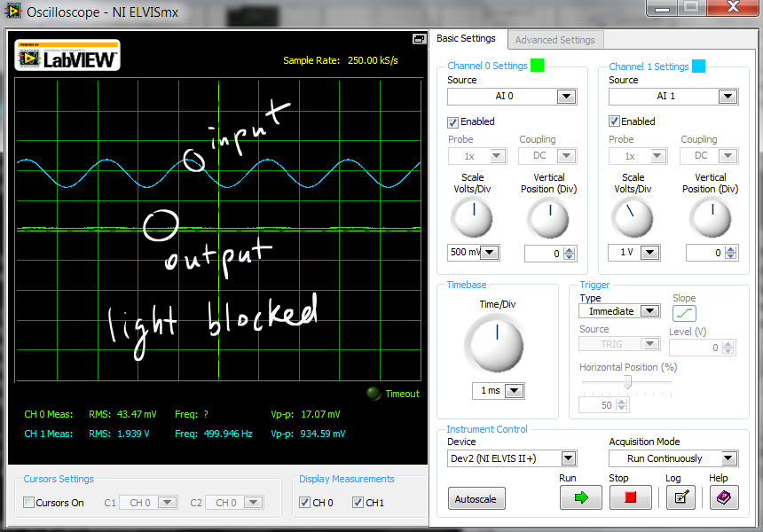This screenshot has width=763, height=532.
Task: Click the green Channel 0 color swatch
Action: click(x=537, y=66)
